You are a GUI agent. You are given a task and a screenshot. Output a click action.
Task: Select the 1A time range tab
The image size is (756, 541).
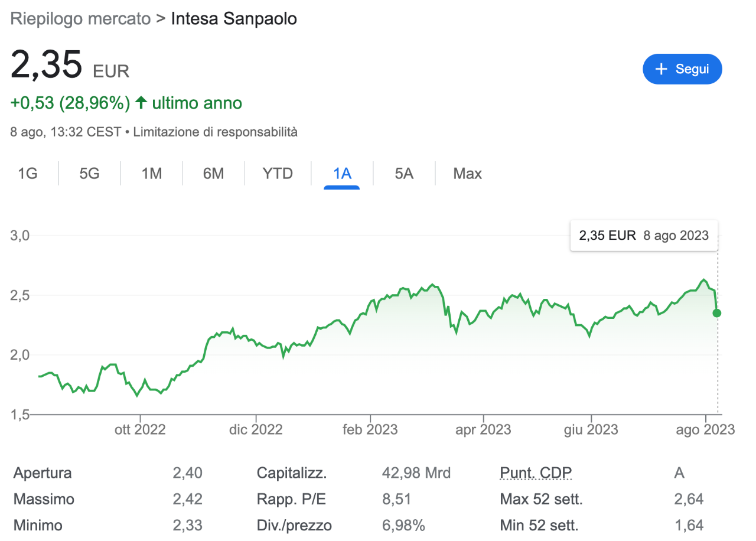tap(342, 174)
